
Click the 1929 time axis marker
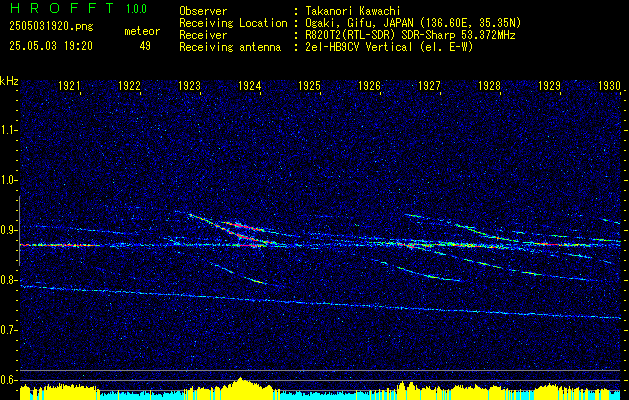point(549,86)
